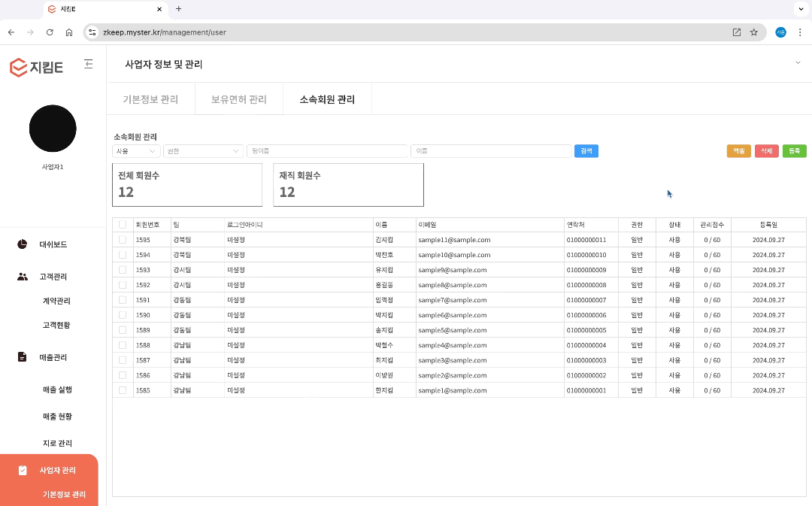The height and width of the screenshot is (506, 812).
Task: Select the 소속회원 관리 tab
Action: coord(327,99)
